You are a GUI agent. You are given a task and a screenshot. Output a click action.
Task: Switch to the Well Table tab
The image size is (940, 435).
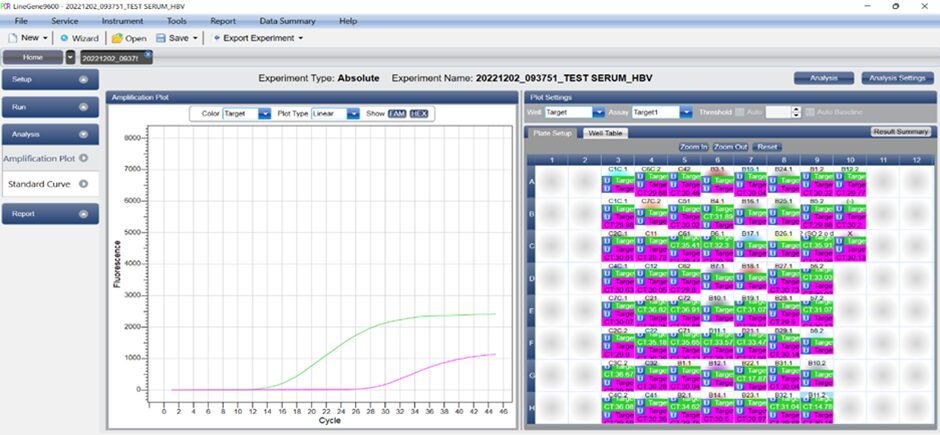[605, 132]
